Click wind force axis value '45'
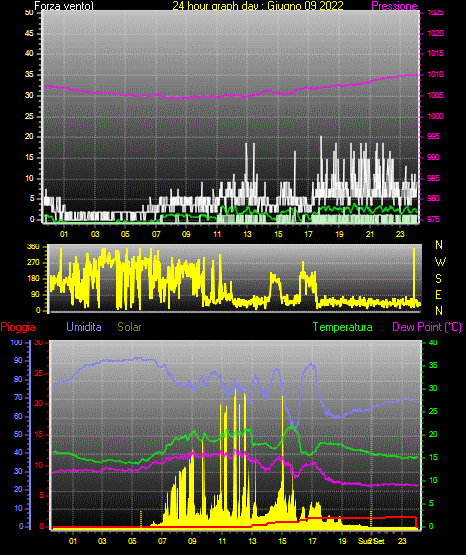Image resolution: width=466 pixels, height=555 pixels. pos(29,33)
